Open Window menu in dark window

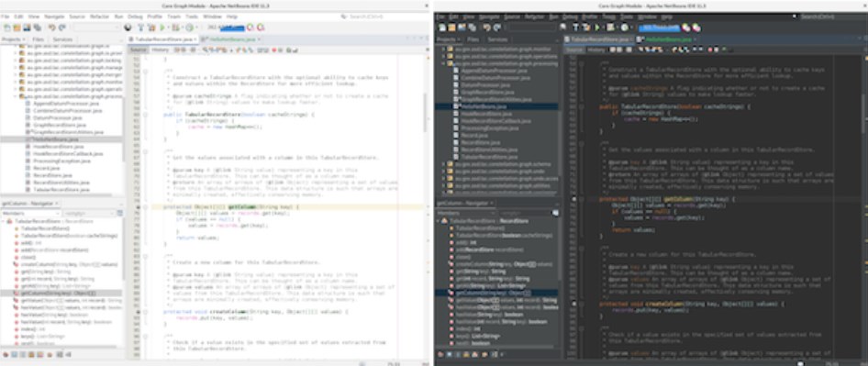[x=647, y=17]
